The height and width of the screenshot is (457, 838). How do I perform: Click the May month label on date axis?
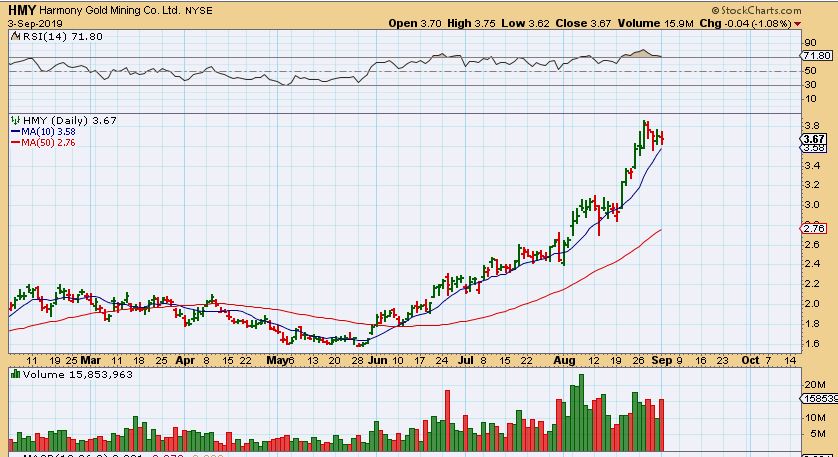pyautogui.click(x=277, y=360)
